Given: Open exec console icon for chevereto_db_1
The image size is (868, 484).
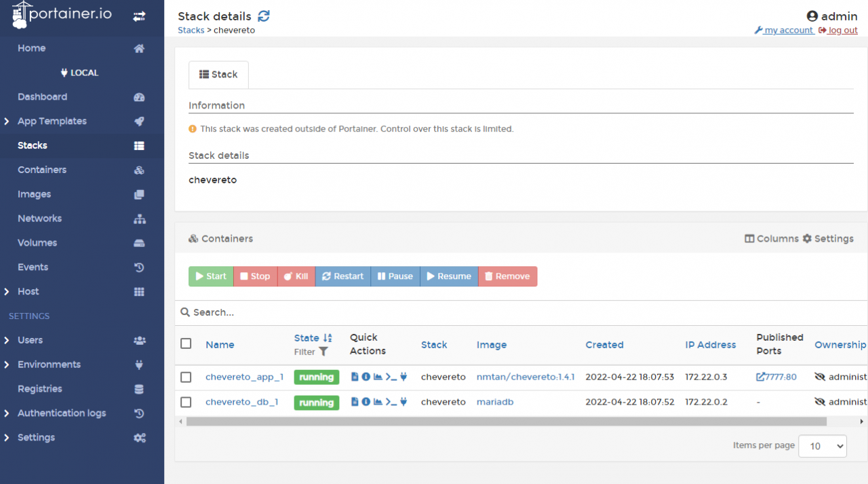Looking at the screenshot, I should [x=391, y=402].
